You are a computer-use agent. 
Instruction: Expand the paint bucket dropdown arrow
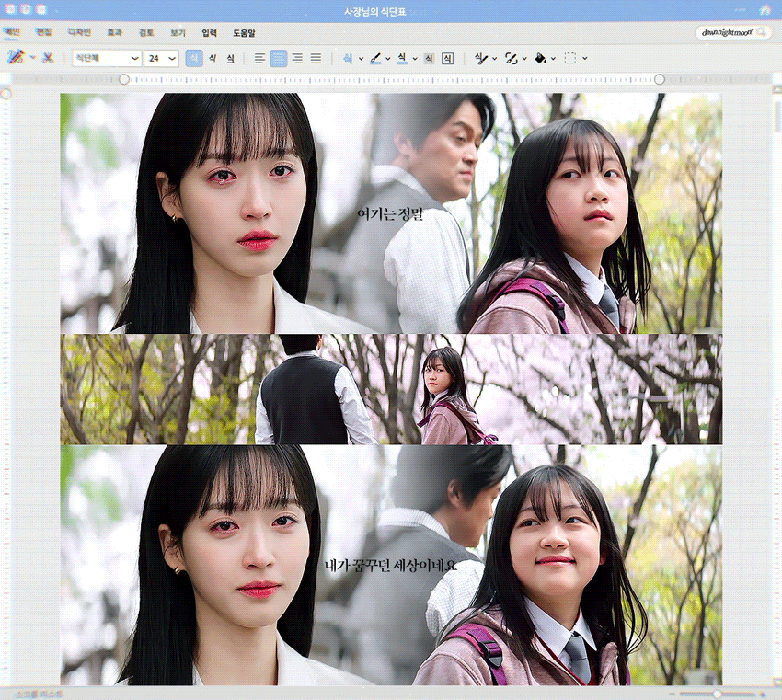(x=554, y=59)
